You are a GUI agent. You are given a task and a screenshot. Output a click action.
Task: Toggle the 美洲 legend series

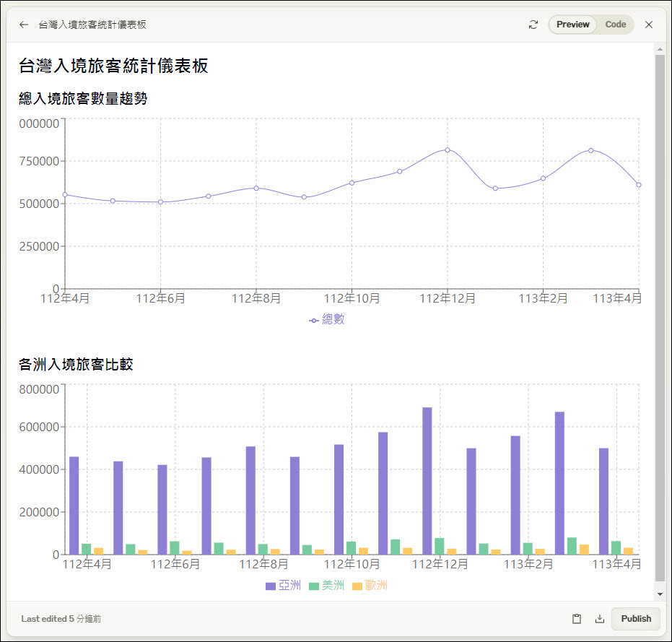[x=326, y=586]
